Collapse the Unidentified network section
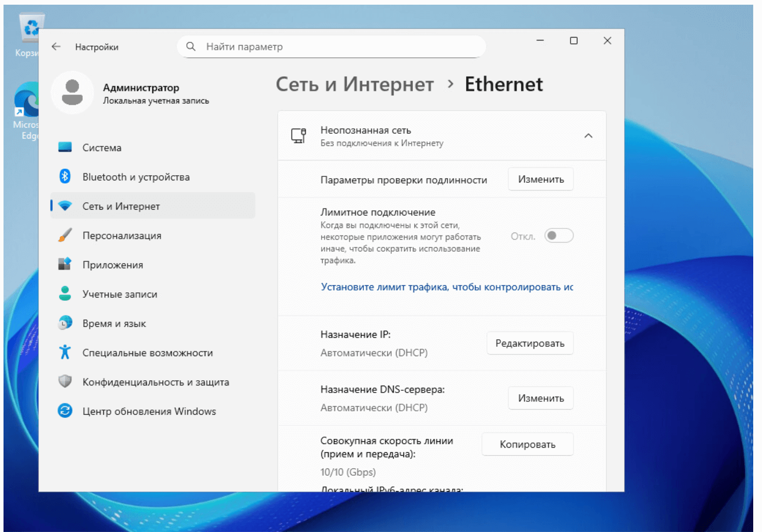The image size is (762, 532). click(588, 136)
